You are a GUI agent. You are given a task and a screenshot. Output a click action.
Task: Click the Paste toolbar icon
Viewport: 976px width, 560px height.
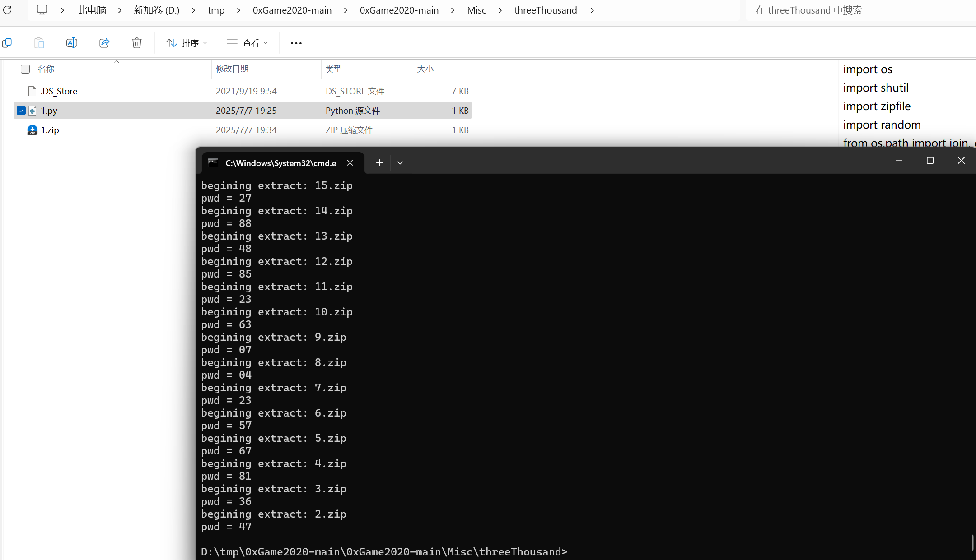coord(39,43)
